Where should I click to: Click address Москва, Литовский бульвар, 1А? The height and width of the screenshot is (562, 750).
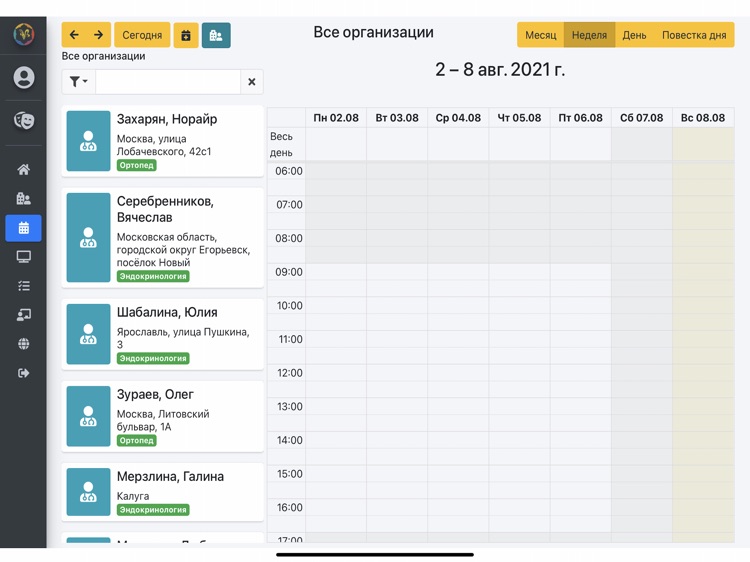pos(163,420)
